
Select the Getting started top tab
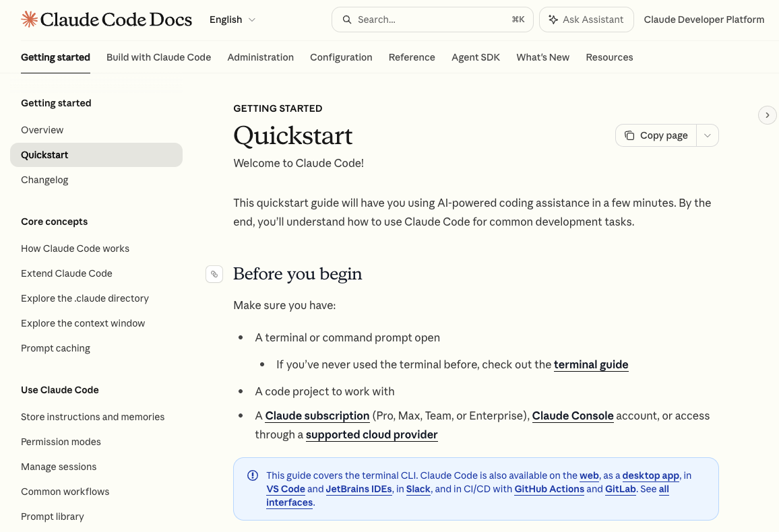55,57
